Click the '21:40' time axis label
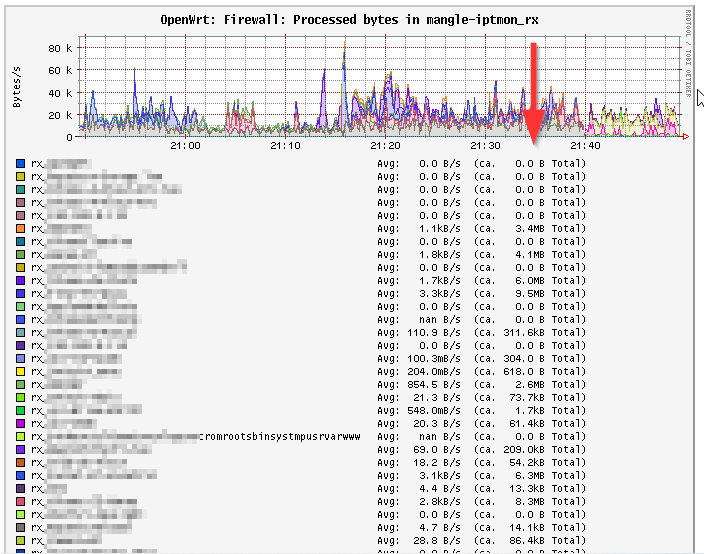The width and height of the screenshot is (704, 554). coord(585,145)
